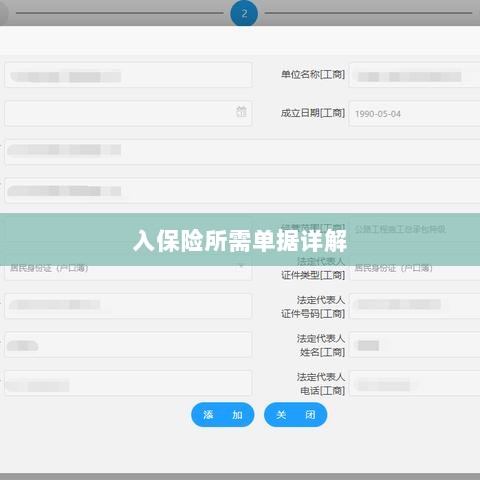Click the 单位名称[工商] label
Screen dimensions: 480x480
(x=313, y=74)
